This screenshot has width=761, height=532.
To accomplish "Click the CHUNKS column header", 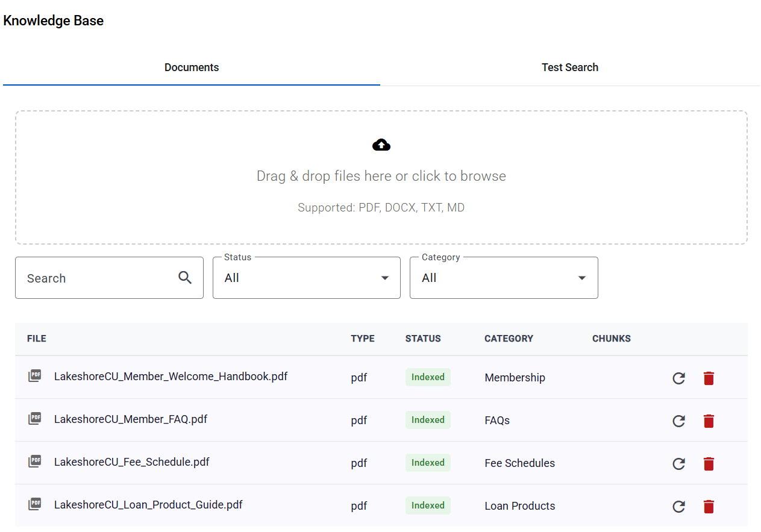I will [612, 339].
